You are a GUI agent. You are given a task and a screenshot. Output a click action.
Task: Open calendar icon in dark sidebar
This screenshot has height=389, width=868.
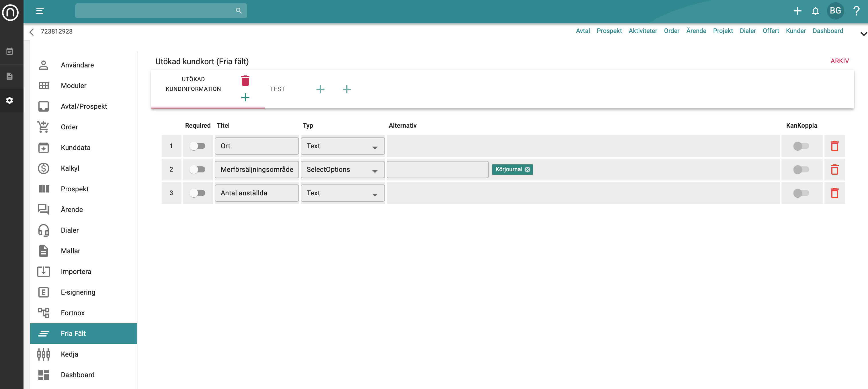coord(10,51)
